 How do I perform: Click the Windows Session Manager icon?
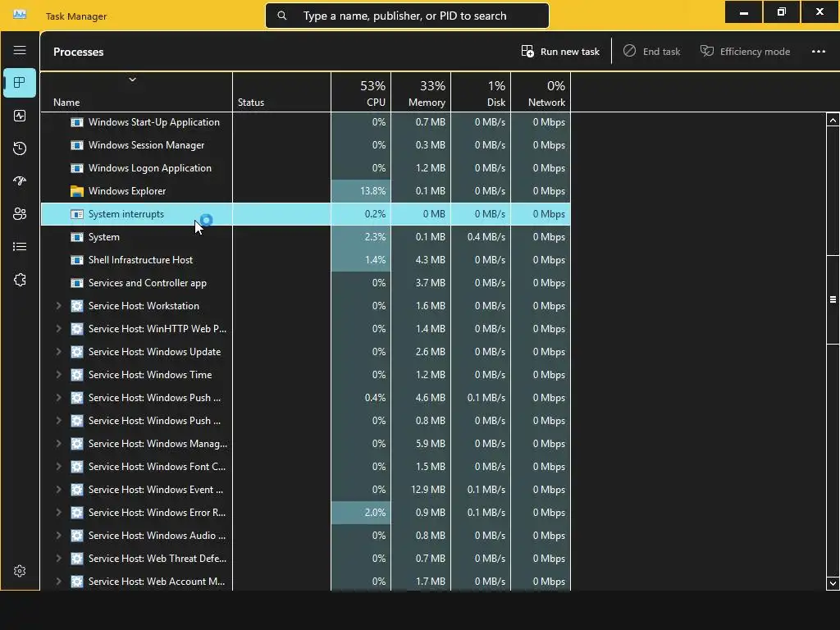[77, 145]
